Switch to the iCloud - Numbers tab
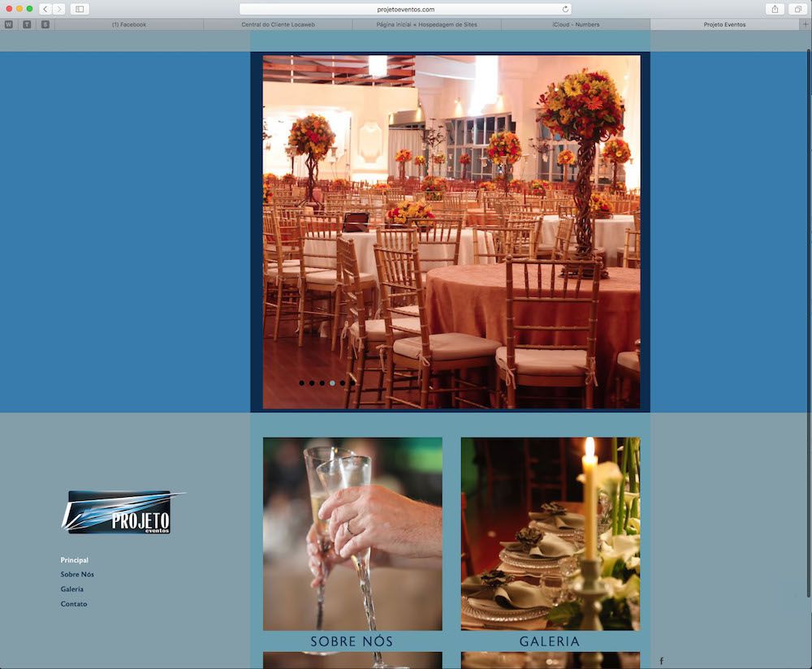Image resolution: width=812 pixels, height=669 pixels. coord(575,24)
